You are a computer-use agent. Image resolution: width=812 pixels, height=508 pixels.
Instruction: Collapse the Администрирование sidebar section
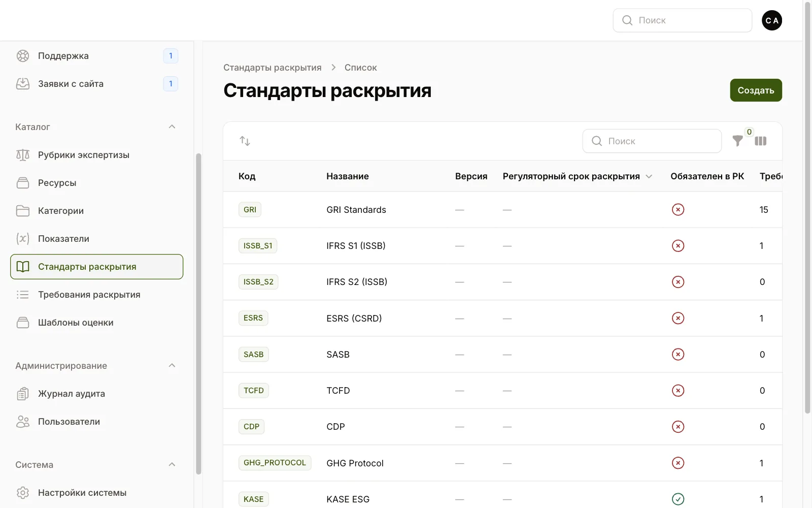172,365
